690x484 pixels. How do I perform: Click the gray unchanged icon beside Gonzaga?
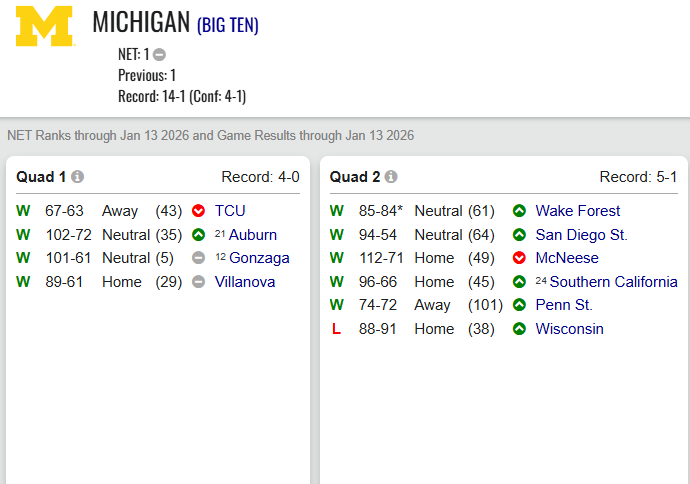coord(198,258)
